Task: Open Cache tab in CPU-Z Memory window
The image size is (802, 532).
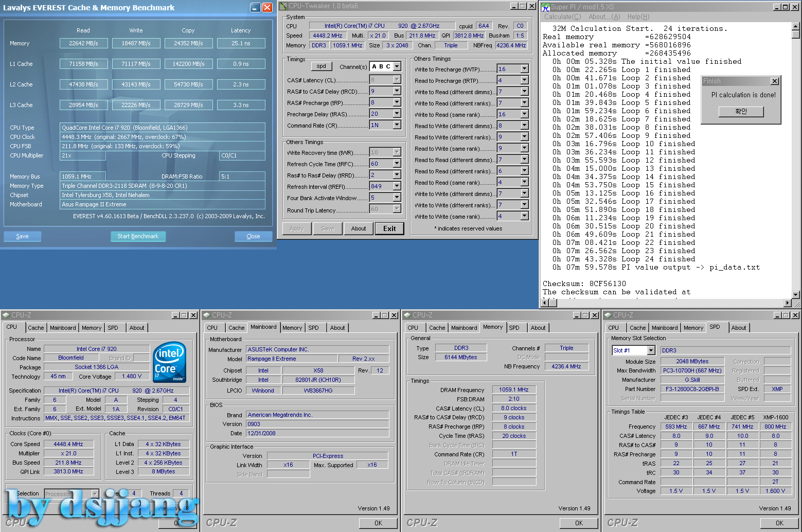Action: coord(437,328)
